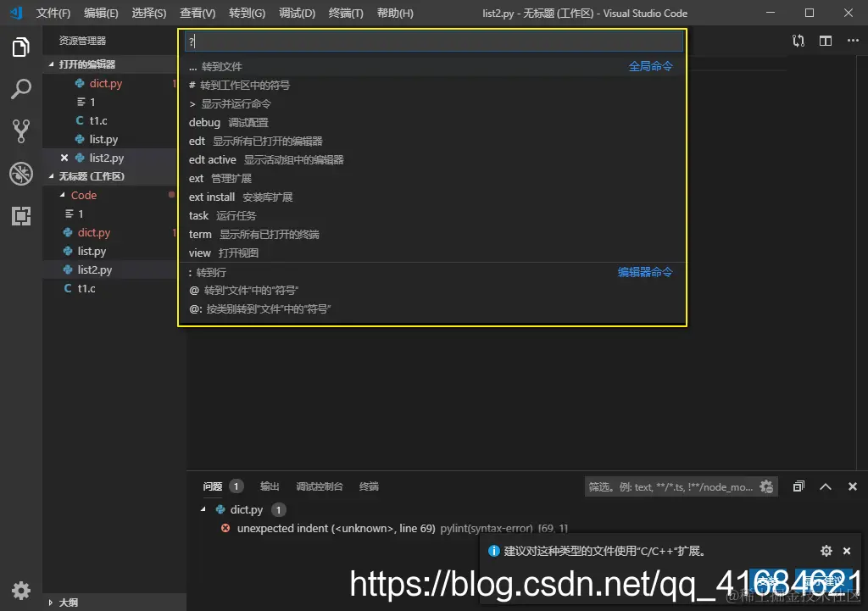Open the Manage gear at bottom left
This screenshot has width=868, height=611.
[21, 591]
